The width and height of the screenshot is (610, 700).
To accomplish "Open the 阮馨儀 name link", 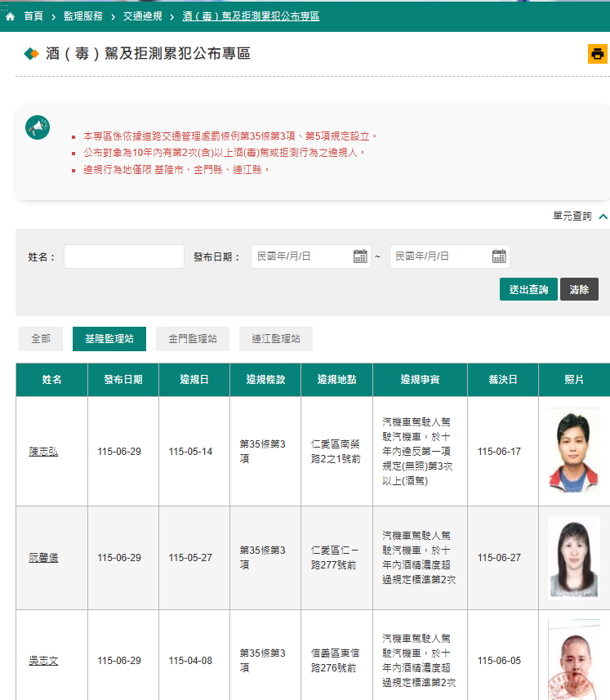I will click(43, 558).
